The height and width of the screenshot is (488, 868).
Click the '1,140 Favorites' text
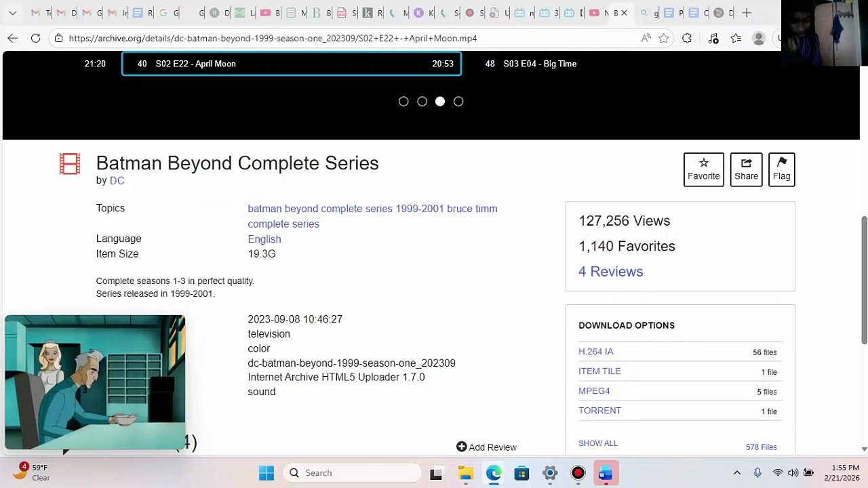tap(627, 246)
